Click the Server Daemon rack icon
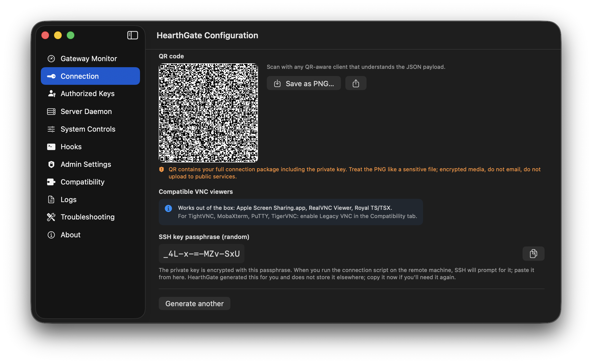Viewport: 592px width, 364px height. coord(51,112)
